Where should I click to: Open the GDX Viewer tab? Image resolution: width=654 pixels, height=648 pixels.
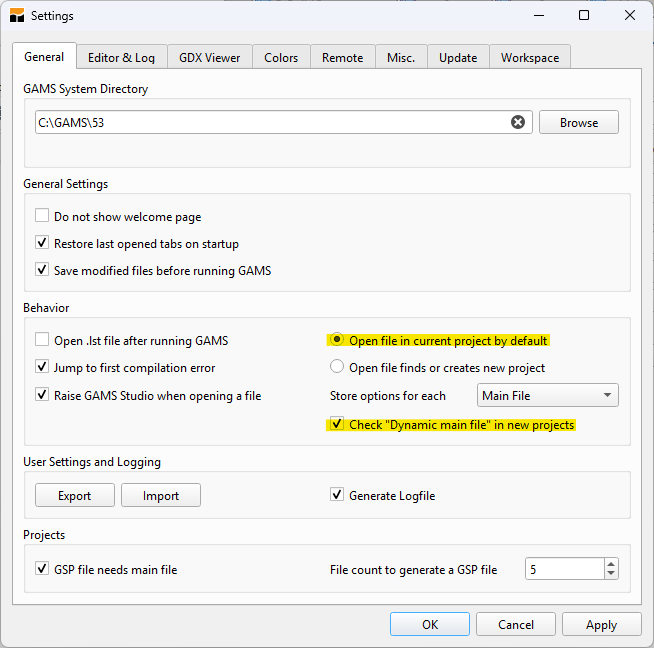pos(209,57)
